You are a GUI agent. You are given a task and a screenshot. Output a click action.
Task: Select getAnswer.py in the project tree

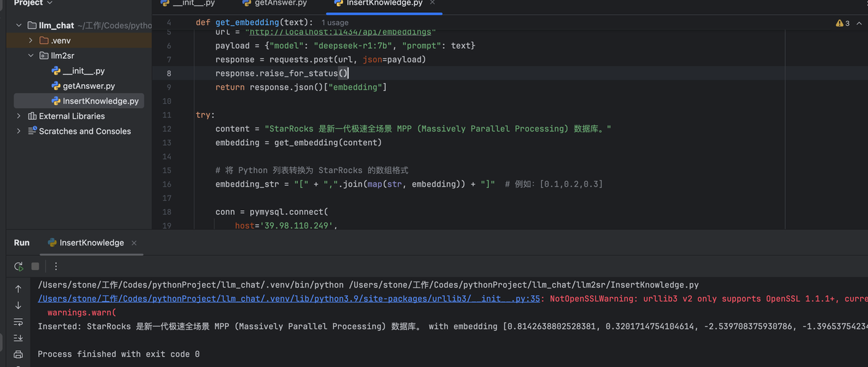[88, 86]
